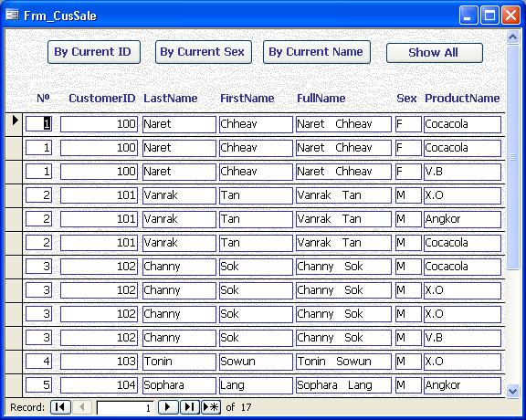The width and height of the screenshot is (526, 420).
Task: Click the Angkor product in Sophara row
Action: [462, 385]
